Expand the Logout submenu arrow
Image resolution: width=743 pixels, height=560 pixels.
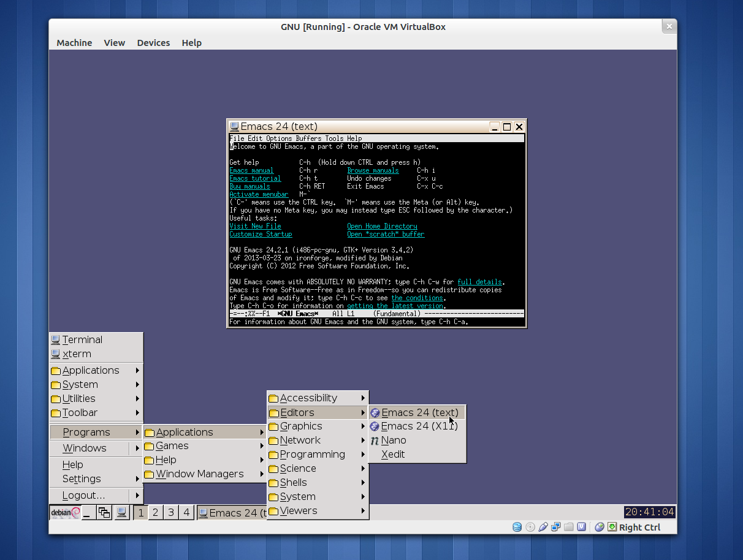pos(137,495)
